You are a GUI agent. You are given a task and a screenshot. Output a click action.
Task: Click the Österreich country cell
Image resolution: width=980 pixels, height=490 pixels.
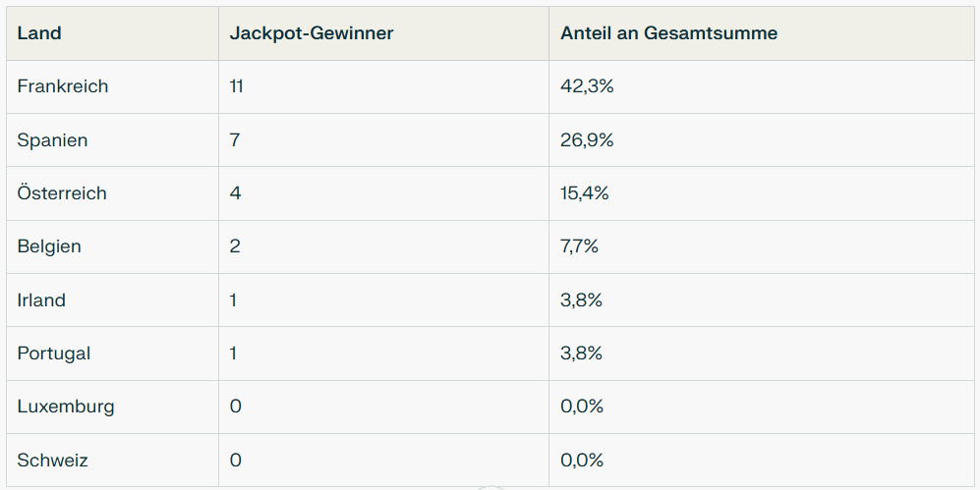pyautogui.click(x=62, y=193)
